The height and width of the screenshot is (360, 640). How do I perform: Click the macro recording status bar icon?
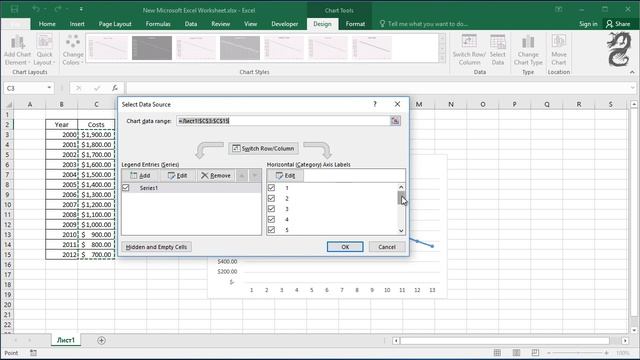click(x=33, y=353)
